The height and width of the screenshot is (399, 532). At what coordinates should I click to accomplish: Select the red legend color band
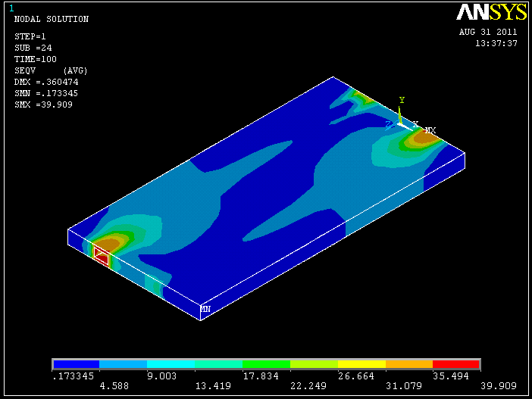click(x=456, y=364)
